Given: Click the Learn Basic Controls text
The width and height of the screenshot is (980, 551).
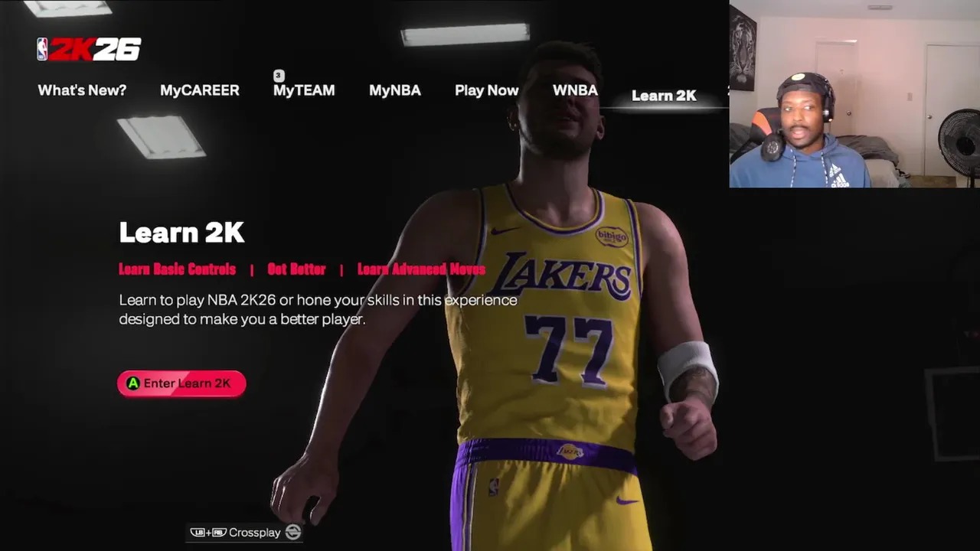Looking at the screenshot, I should coord(178,269).
